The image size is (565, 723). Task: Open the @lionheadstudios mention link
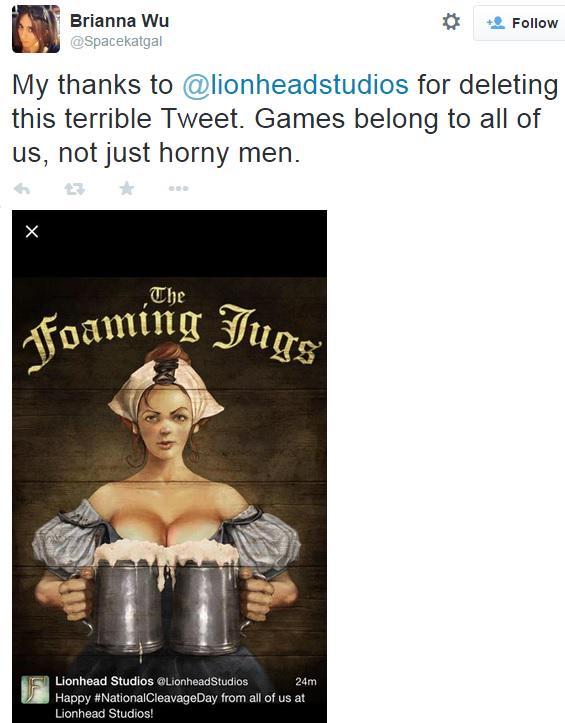[295, 85]
